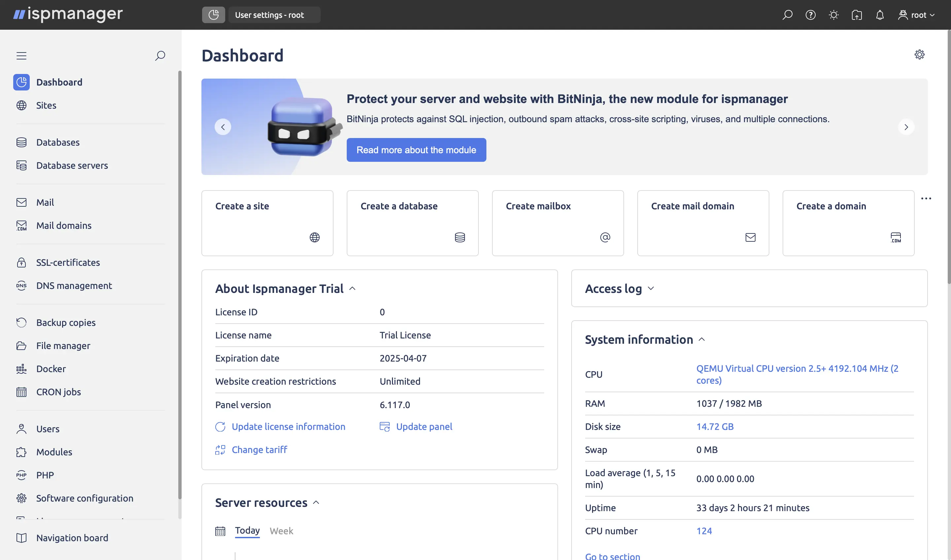951x560 pixels.
Task: Open the root user account menu
Action: click(917, 15)
